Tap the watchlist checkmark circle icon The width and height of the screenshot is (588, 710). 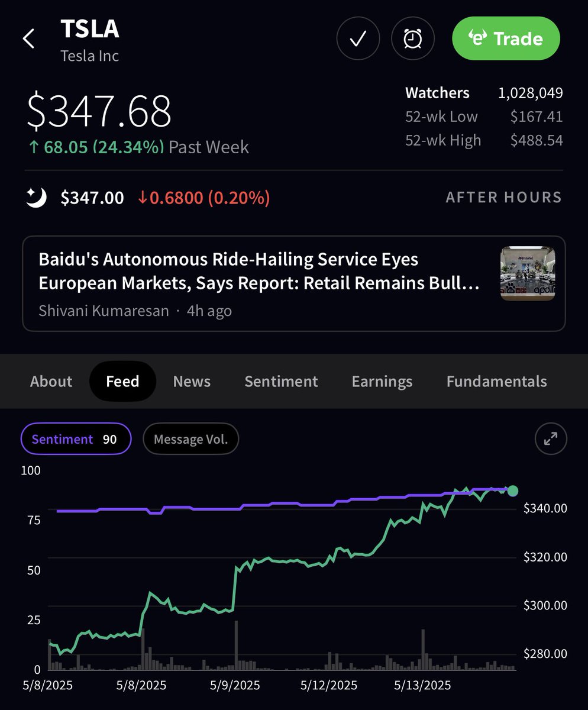pyautogui.click(x=358, y=39)
